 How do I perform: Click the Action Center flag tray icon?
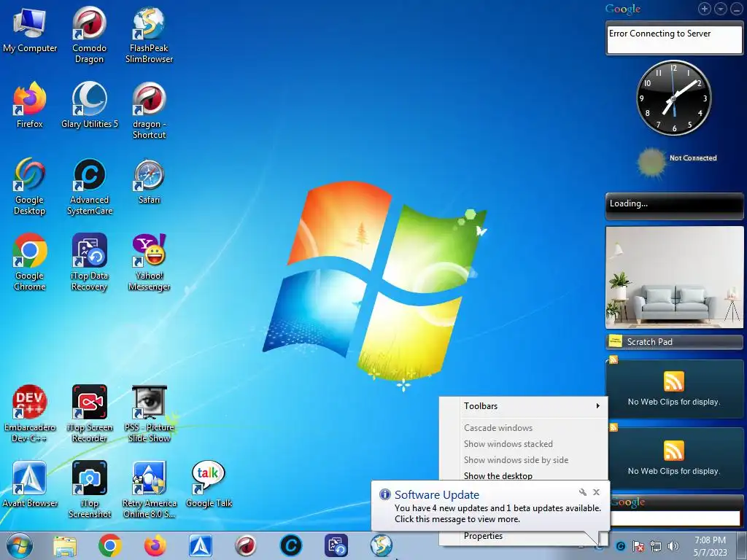[x=638, y=546]
